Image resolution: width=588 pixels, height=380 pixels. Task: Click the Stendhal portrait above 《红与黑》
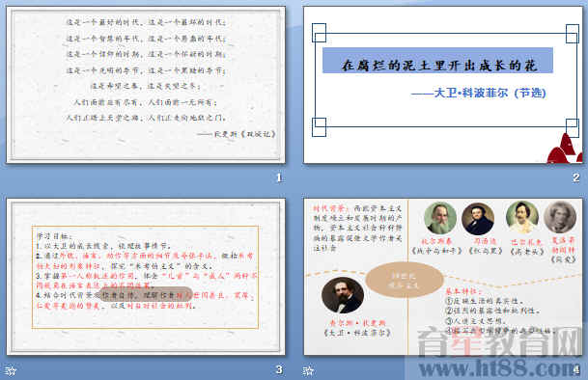coord(478,219)
